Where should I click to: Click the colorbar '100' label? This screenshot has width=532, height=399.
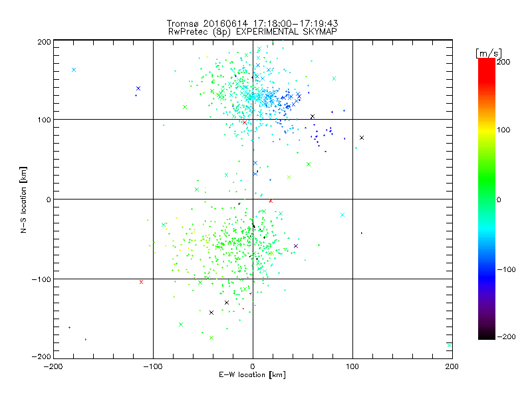click(x=503, y=130)
